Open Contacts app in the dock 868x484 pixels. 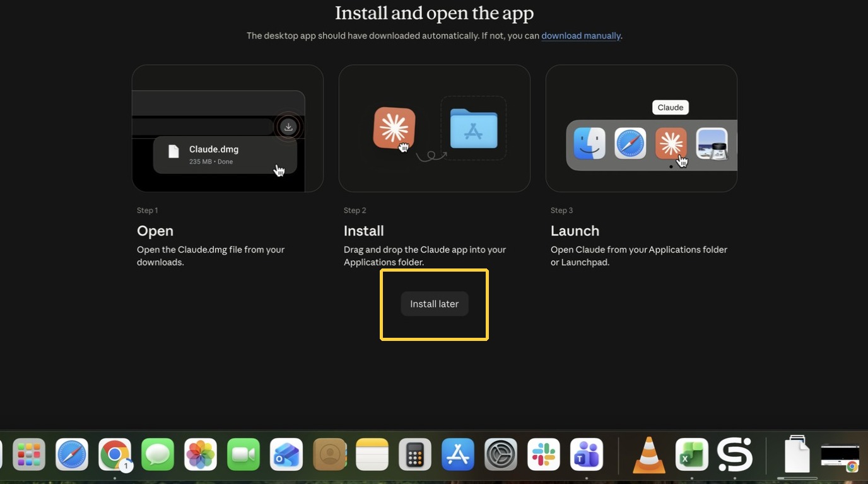(329, 454)
